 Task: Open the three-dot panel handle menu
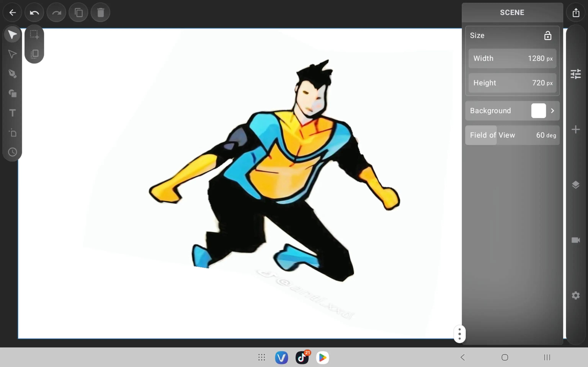(459, 334)
